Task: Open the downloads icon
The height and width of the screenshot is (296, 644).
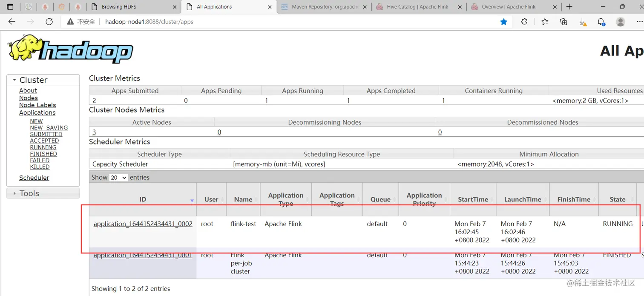Action: (583, 22)
